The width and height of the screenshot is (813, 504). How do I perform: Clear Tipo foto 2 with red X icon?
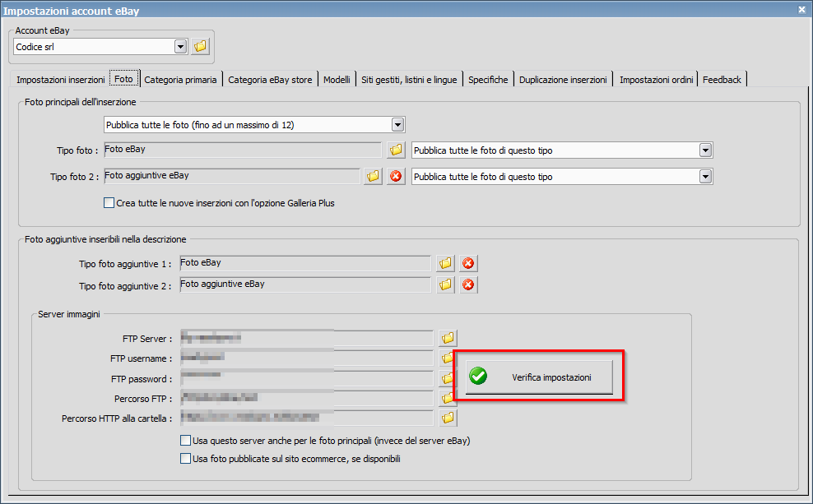[x=396, y=177]
